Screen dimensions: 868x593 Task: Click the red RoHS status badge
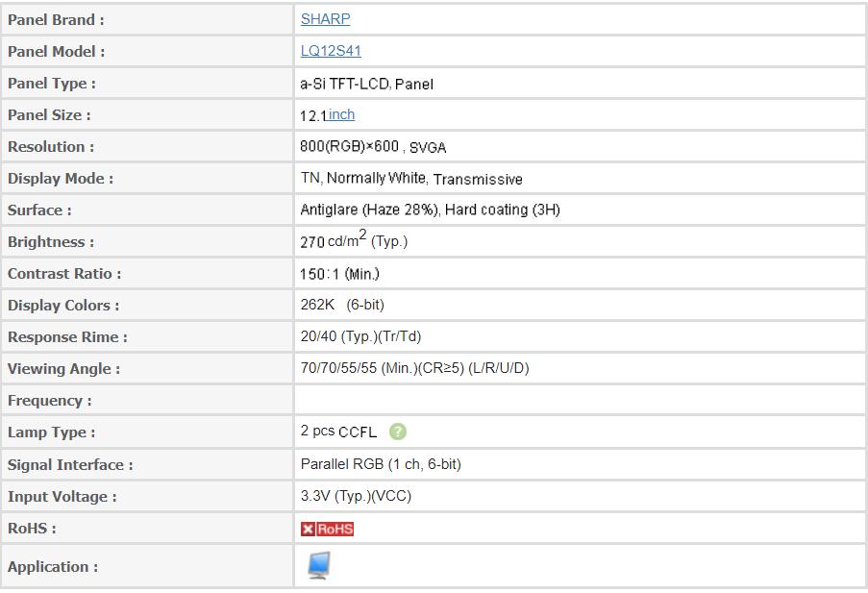[327, 529]
